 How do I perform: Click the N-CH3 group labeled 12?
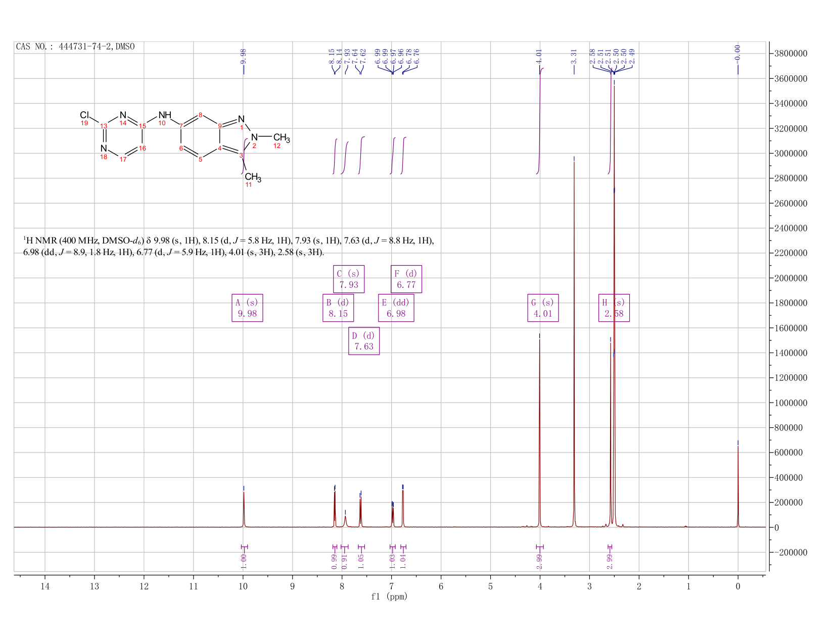point(282,137)
